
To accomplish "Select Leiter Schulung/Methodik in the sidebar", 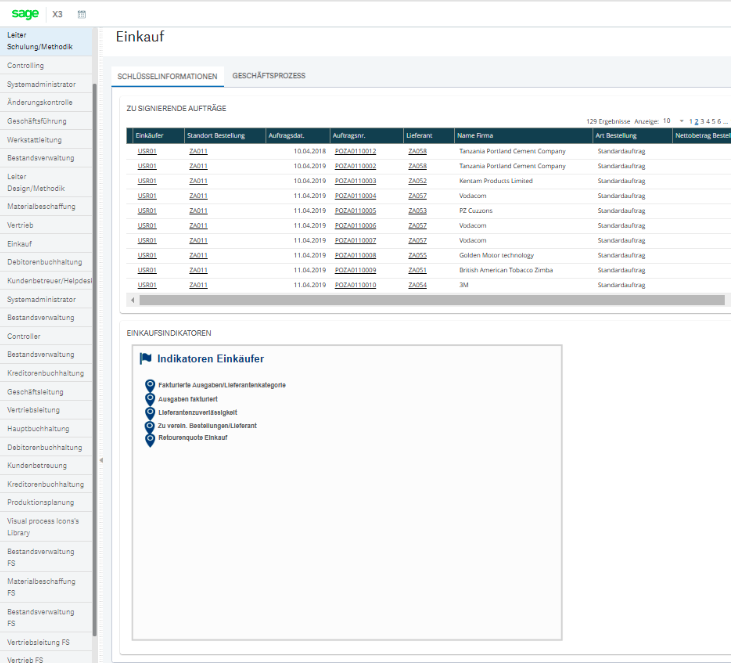I will pos(46,41).
